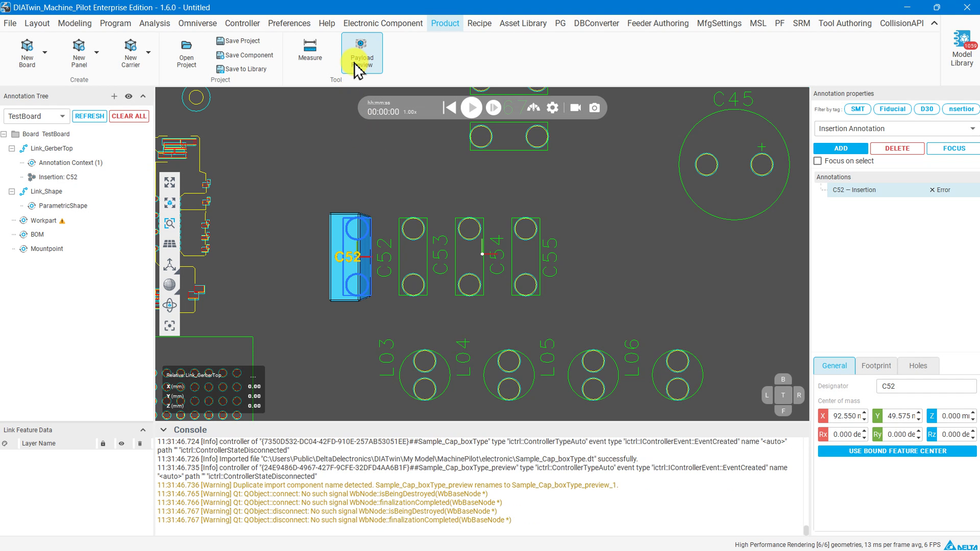Start video recording of viewport

575,108
